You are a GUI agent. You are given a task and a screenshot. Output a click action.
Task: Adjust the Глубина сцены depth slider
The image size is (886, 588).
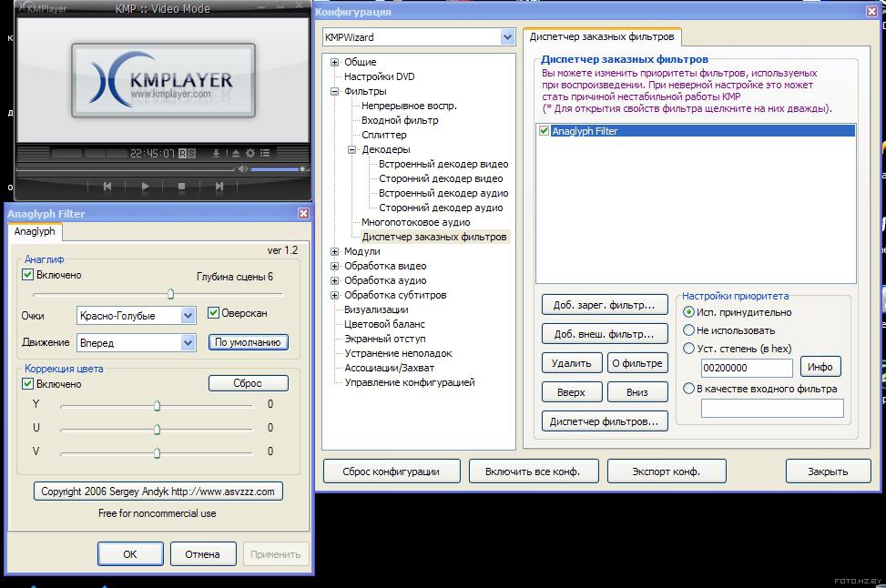[170, 294]
